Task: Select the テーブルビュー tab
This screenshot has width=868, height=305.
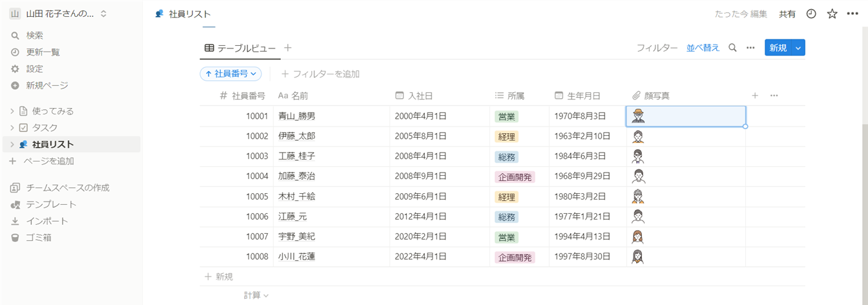Action: (x=240, y=48)
